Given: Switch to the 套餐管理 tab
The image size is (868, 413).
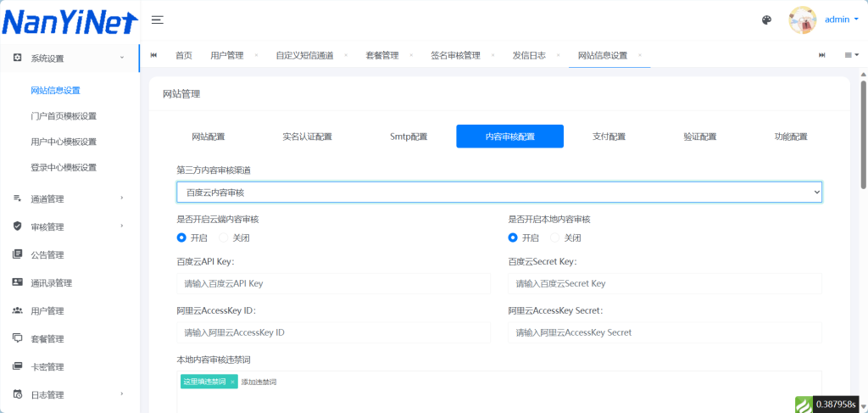Looking at the screenshot, I should click(x=382, y=55).
